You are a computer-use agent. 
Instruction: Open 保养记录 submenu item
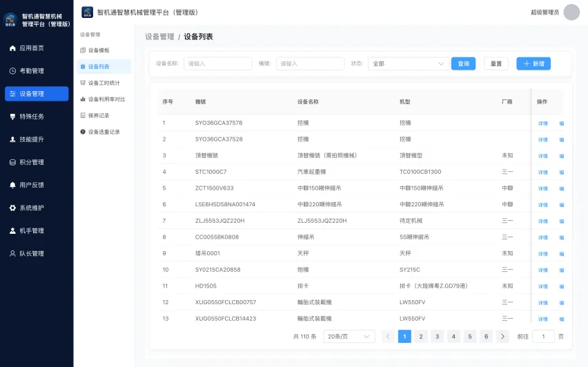(x=104, y=115)
